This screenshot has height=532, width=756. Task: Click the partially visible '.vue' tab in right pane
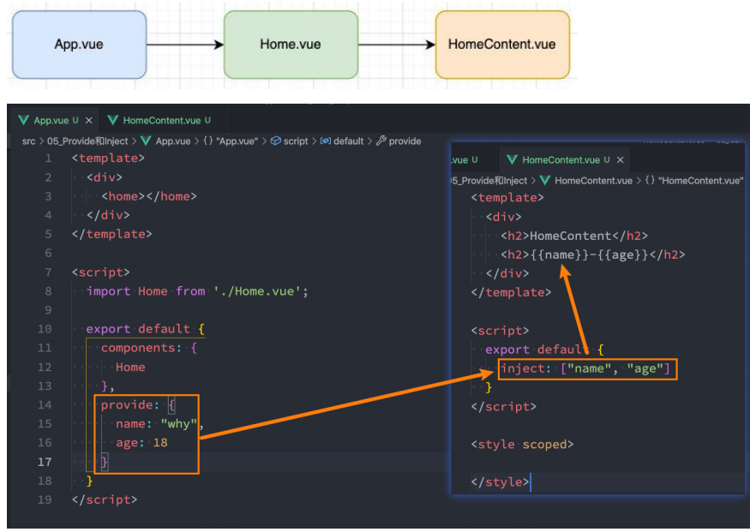point(465,160)
